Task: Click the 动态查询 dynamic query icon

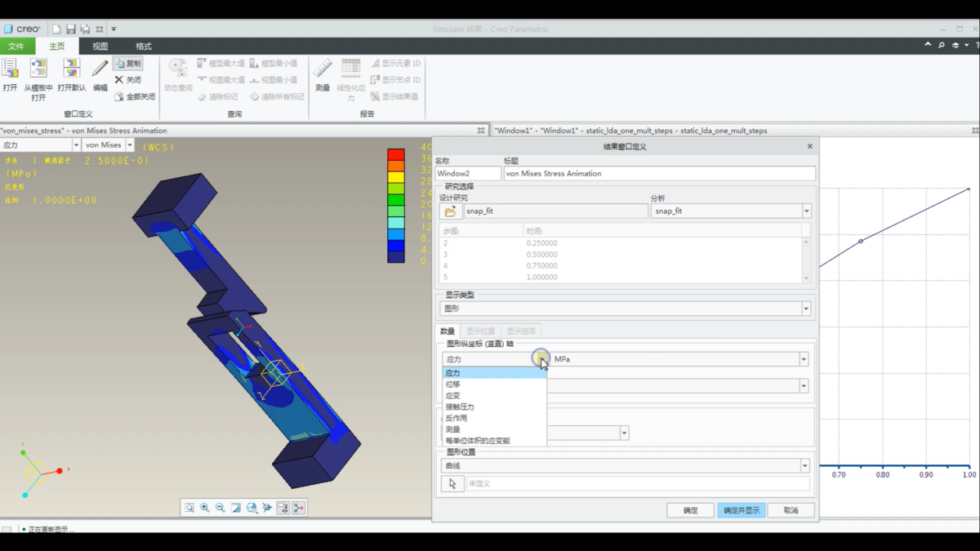Action: [x=178, y=69]
